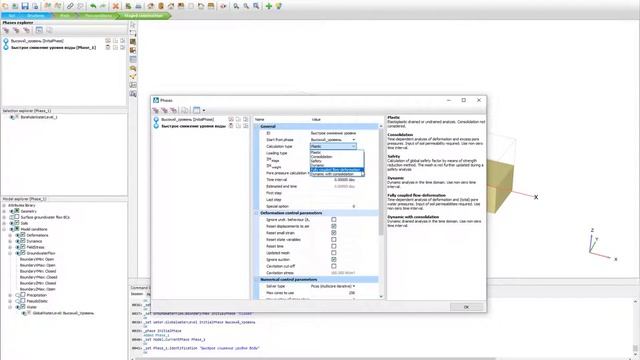Click the last magnifier zoom icon in the toolbar
The image size is (640, 360).
pos(256,6)
